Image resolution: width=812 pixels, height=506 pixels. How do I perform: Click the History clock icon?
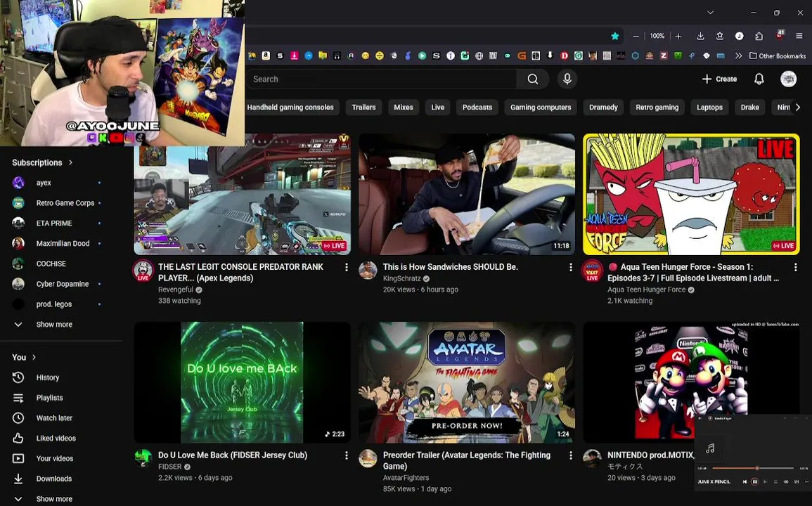click(x=18, y=377)
